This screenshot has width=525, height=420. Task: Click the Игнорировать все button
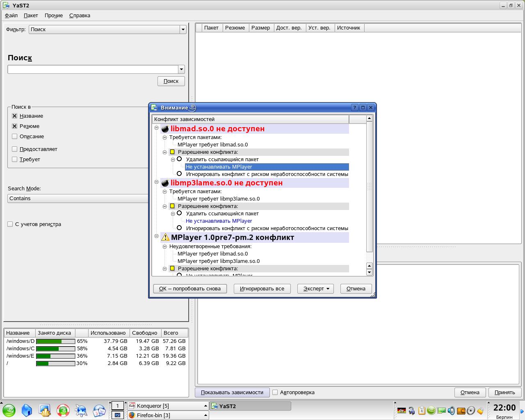[262, 289]
